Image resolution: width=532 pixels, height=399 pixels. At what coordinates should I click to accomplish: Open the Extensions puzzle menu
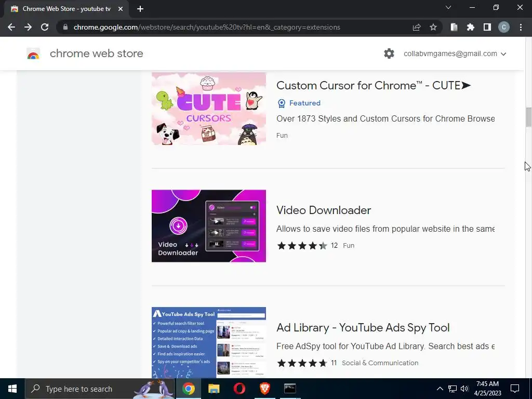(x=470, y=27)
